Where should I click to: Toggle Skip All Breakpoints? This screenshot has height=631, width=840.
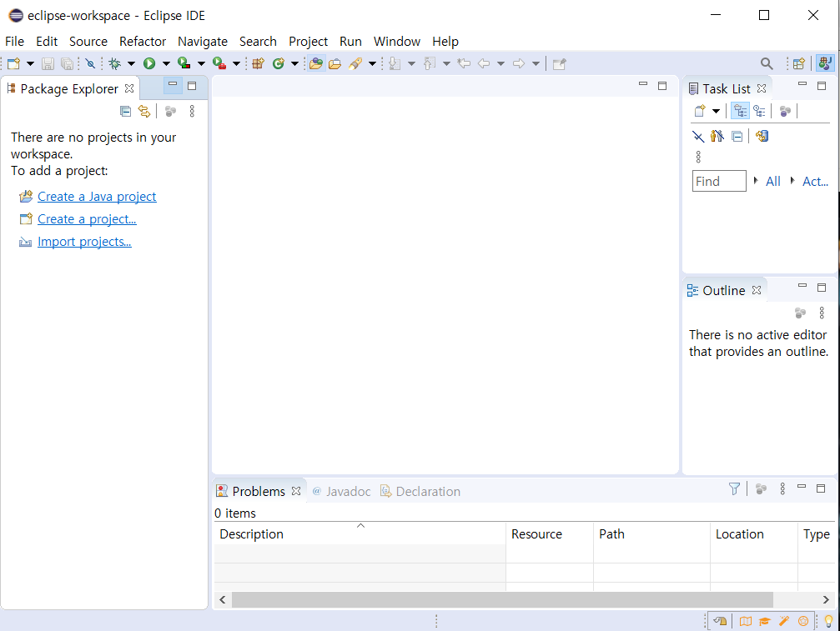point(90,63)
